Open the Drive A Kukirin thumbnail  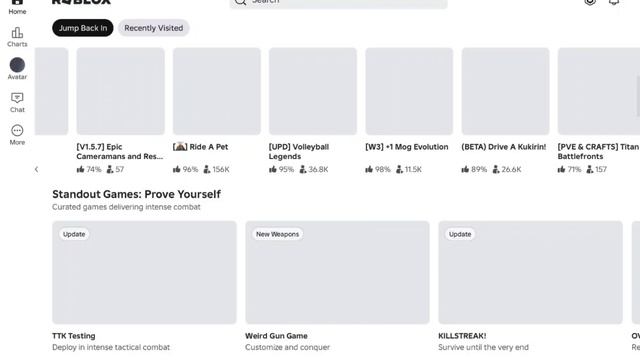point(505,91)
